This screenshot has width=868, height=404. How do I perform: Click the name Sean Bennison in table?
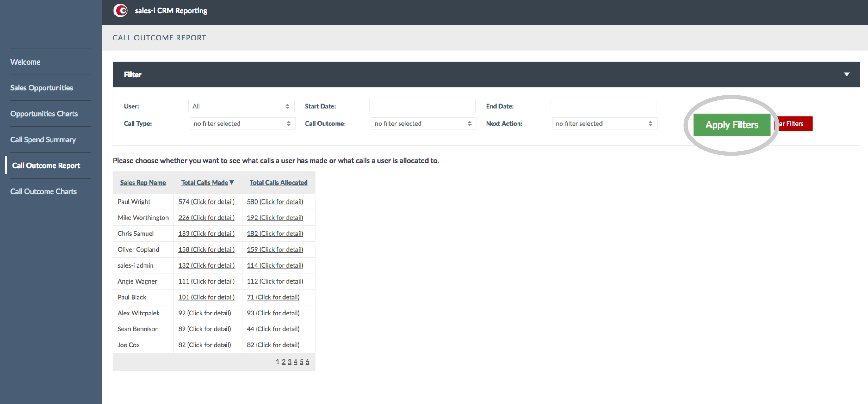click(x=138, y=329)
